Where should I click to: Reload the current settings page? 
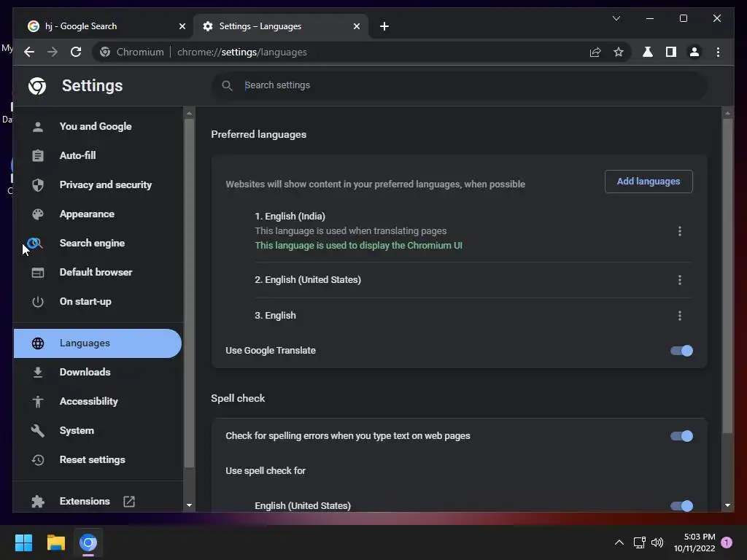point(76,52)
